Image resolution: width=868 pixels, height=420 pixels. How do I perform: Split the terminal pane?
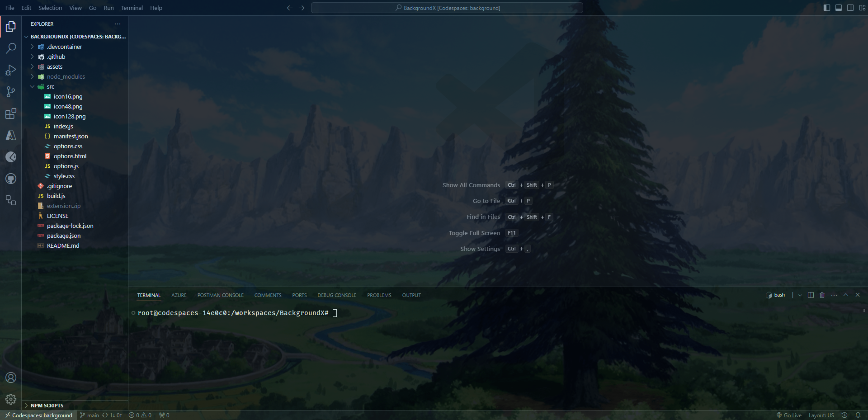811,295
